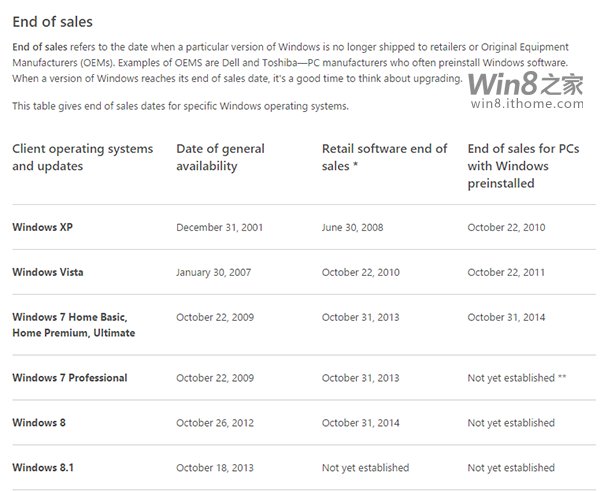Click the October 26, 2012 date cell
Viewport: 600px width, 491px height.
pyautogui.click(x=215, y=423)
